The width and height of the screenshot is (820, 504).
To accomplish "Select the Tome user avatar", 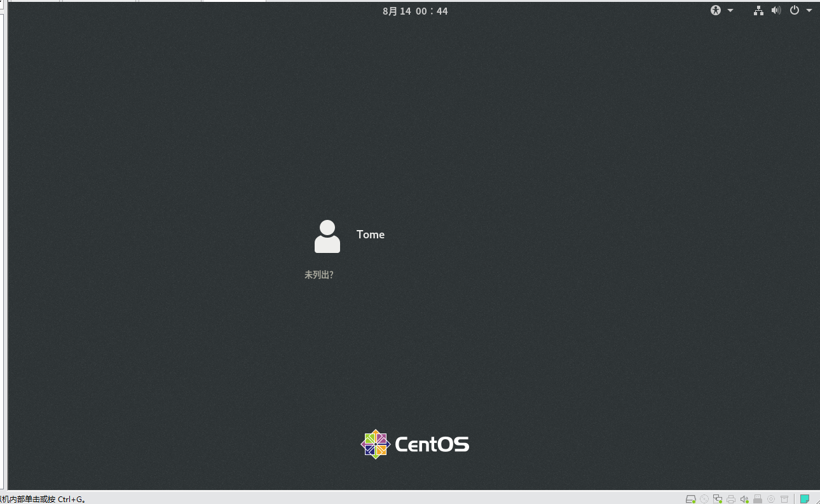I will 327,236.
